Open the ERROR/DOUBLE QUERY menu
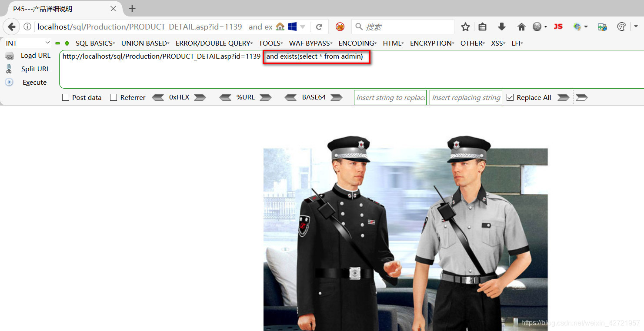Image resolution: width=644 pixels, height=331 pixels. (x=214, y=43)
